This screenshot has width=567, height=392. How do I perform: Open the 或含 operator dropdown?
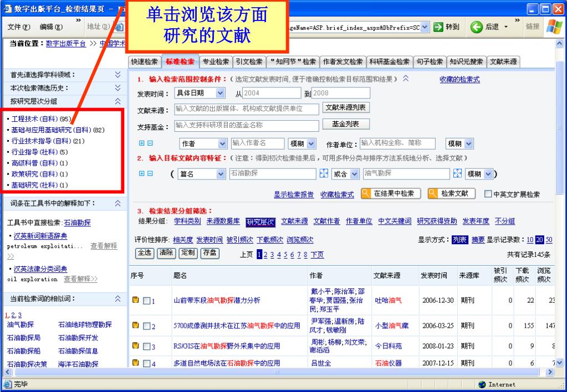354,174
